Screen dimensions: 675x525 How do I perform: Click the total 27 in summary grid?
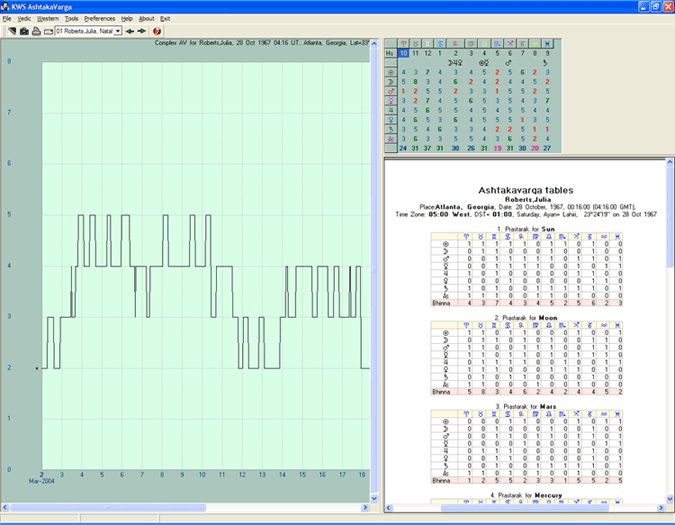tap(547, 148)
